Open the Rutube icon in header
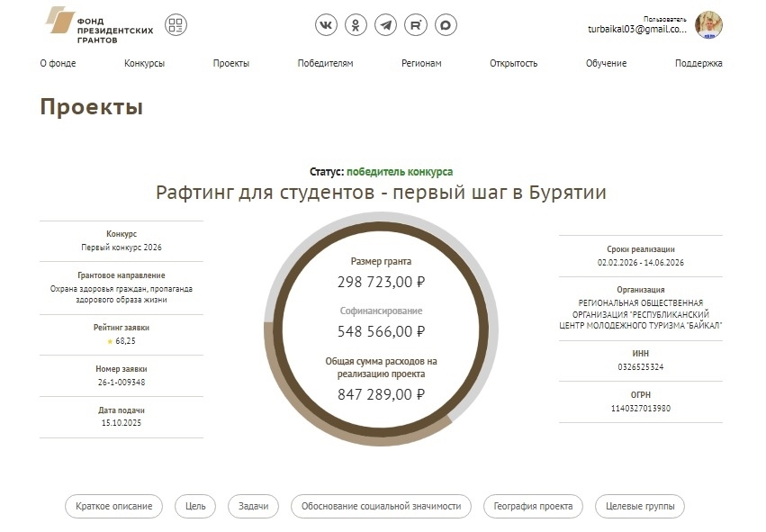The image size is (766, 532). 416,25
